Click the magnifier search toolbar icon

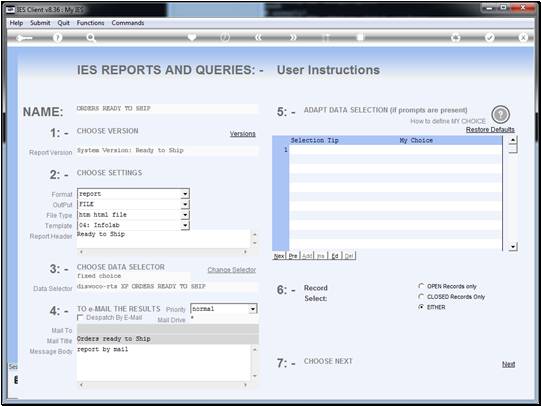91,37
